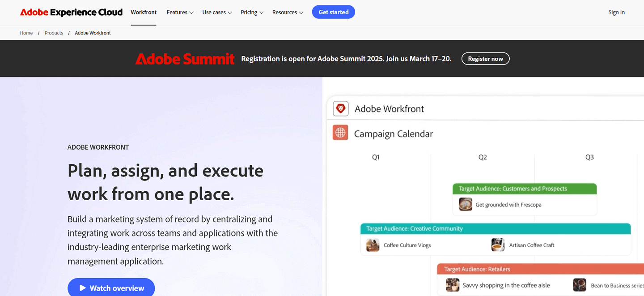Click the Adobe Workfront shield icon
The image size is (644, 296).
tap(340, 108)
